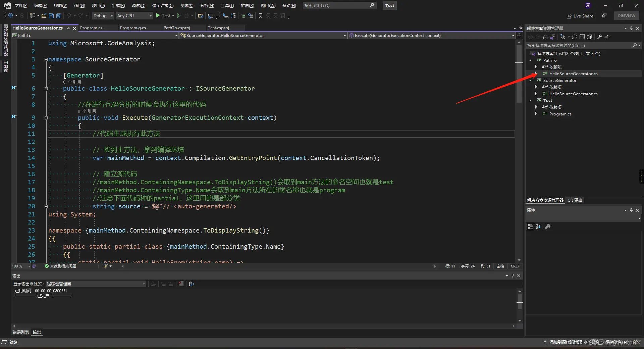
Task: Click the Save All toolbar icon
Action: (x=59, y=16)
